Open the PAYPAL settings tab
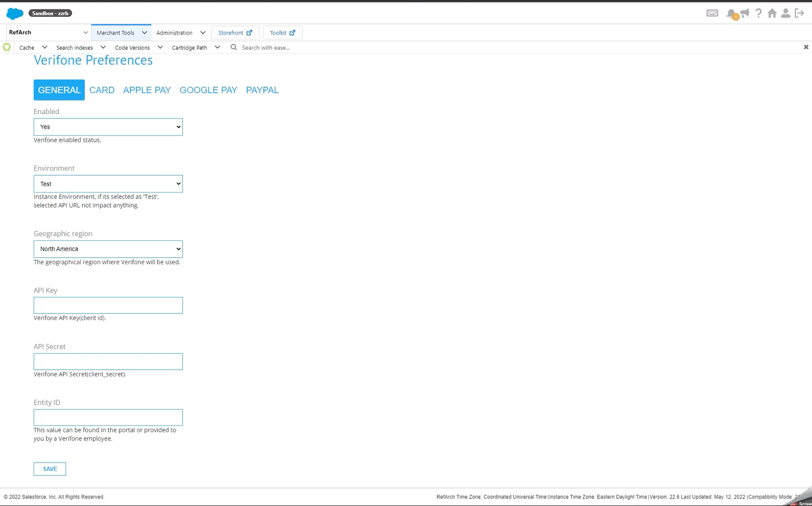812x506 pixels. 262,90
